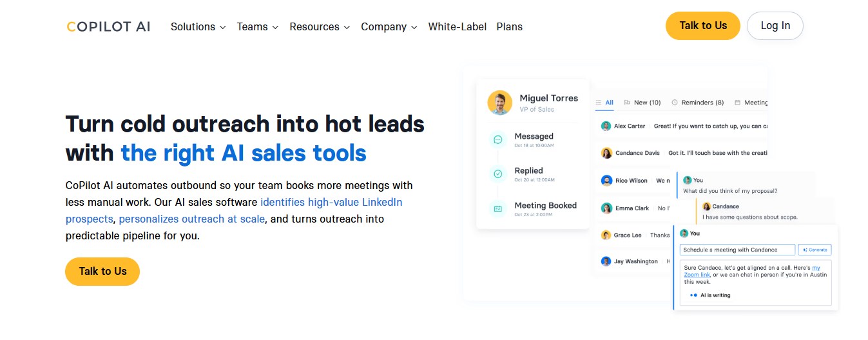
Task: Expand the Teams navigation menu
Action: 257,26
